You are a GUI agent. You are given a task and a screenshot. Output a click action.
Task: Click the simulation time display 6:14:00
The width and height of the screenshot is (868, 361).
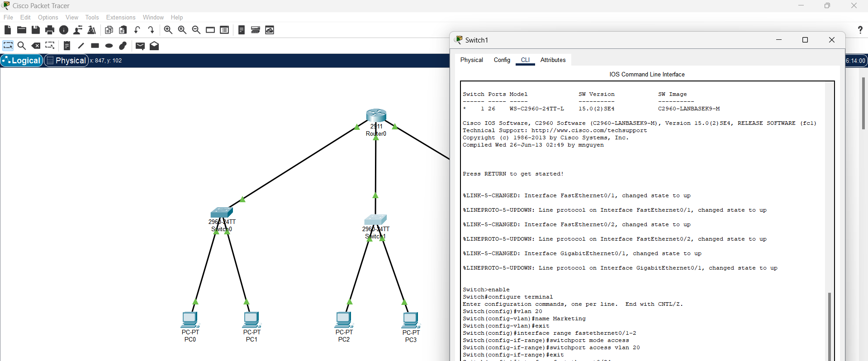pos(855,61)
